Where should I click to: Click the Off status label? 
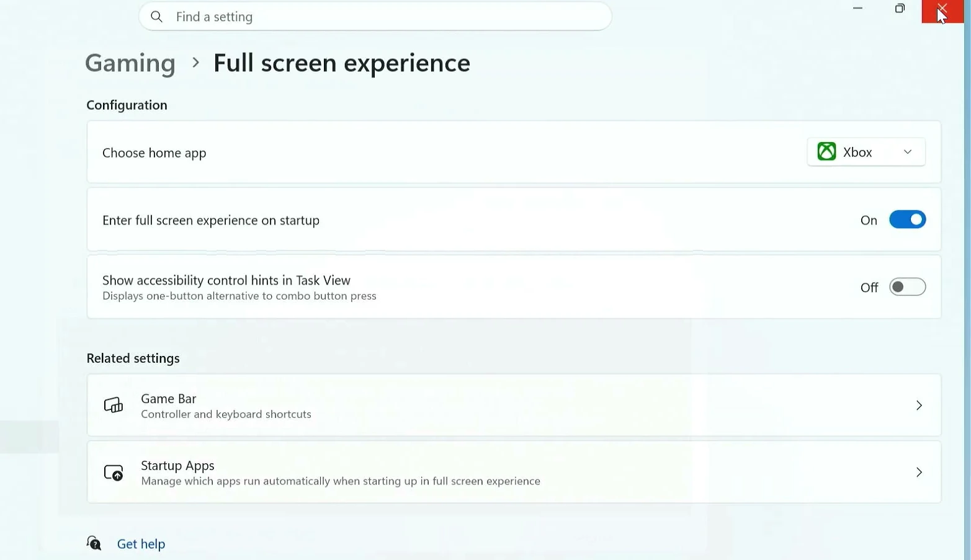tap(869, 288)
